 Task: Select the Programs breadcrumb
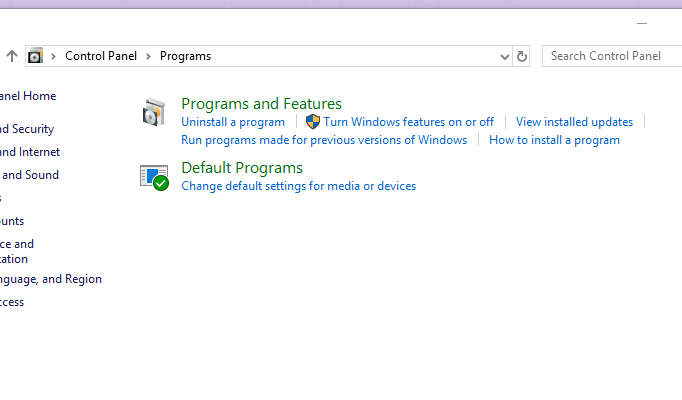click(185, 56)
